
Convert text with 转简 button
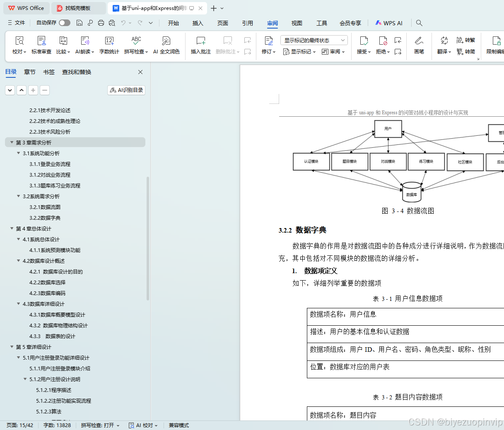465,52
